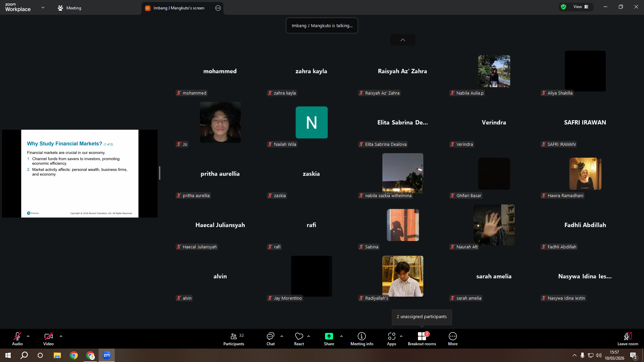Show hidden system tray icons
The image size is (644, 362).
[575, 355]
